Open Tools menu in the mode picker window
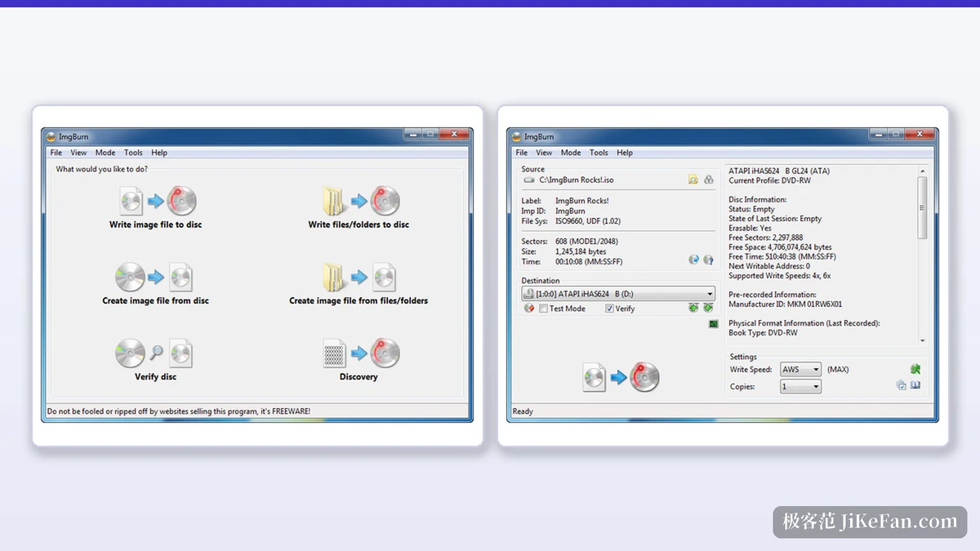The height and width of the screenshot is (551, 980). tap(133, 153)
